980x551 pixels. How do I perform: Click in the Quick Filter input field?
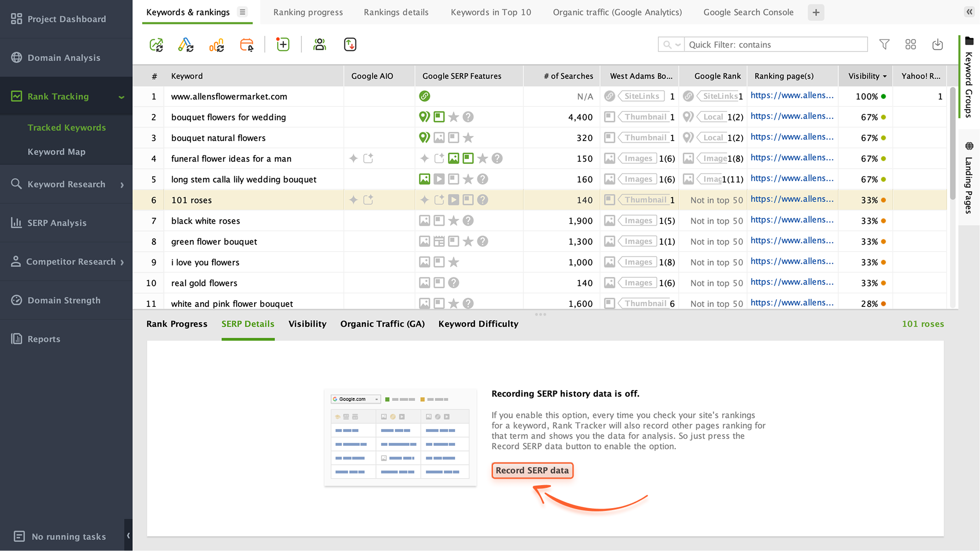[x=776, y=45]
